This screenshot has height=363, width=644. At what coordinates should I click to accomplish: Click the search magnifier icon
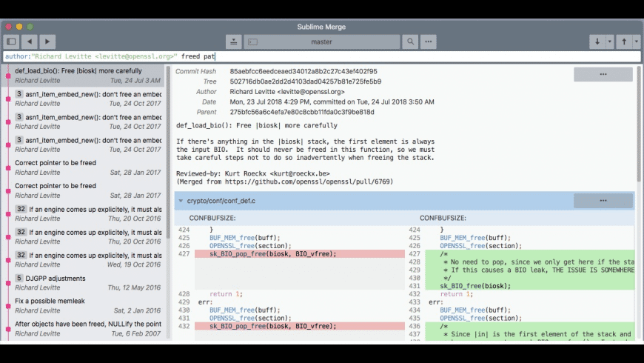coord(410,41)
